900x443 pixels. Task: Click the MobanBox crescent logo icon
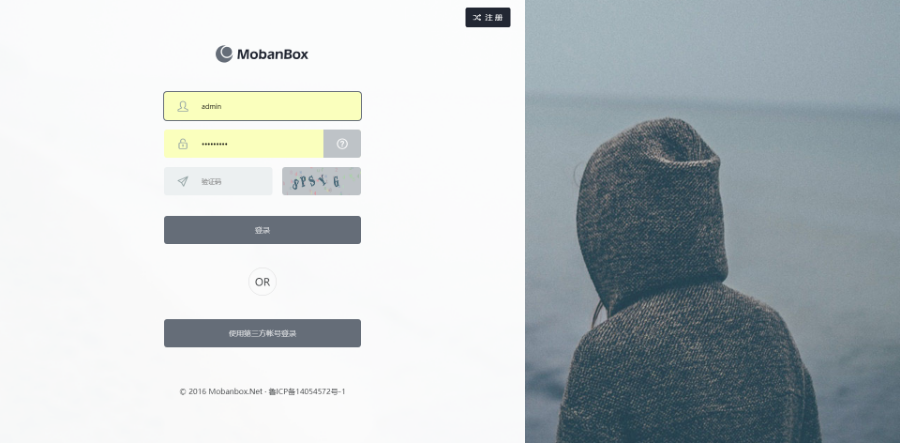pyautogui.click(x=224, y=54)
